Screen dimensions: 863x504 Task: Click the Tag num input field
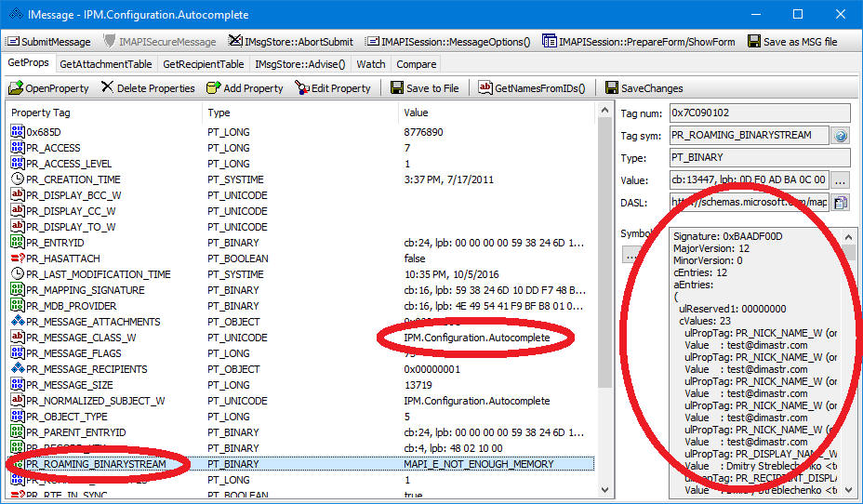(x=759, y=113)
